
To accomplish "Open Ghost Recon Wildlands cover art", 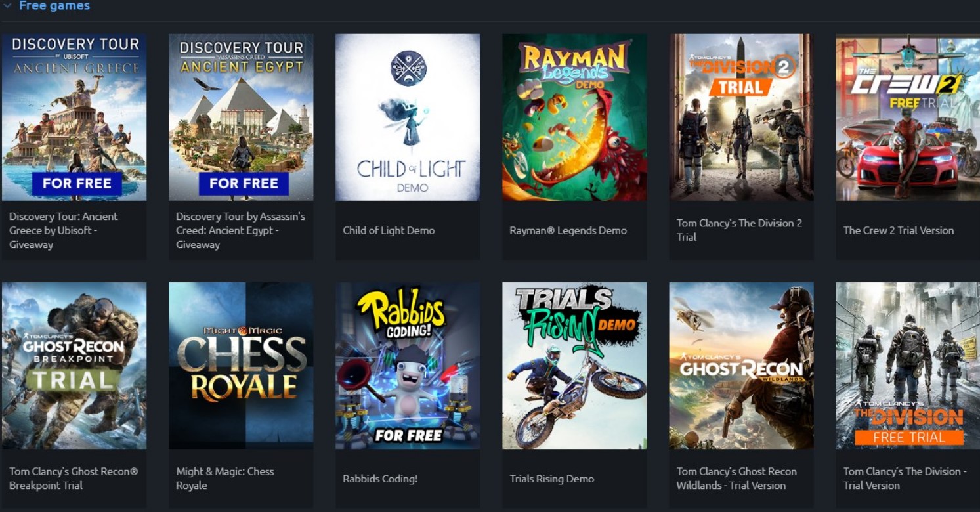I will pos(741,366).
